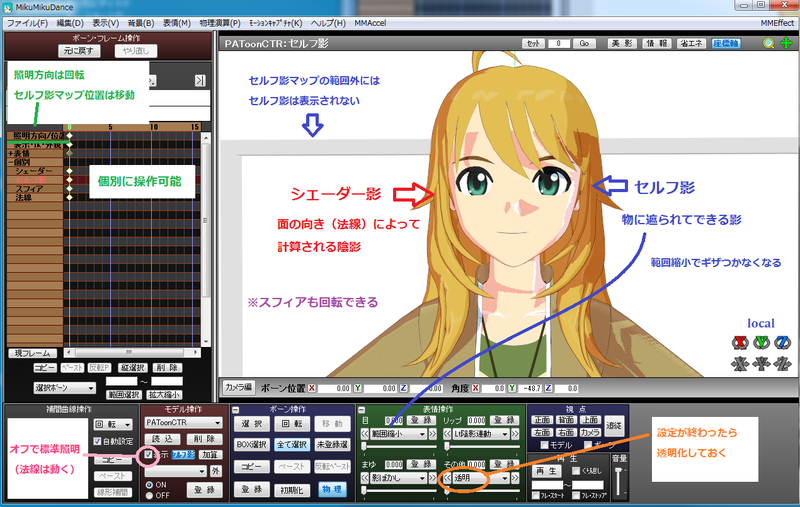Click the green cross view move icon
Viewport: 800px width, 507px height.
[786, 43]
